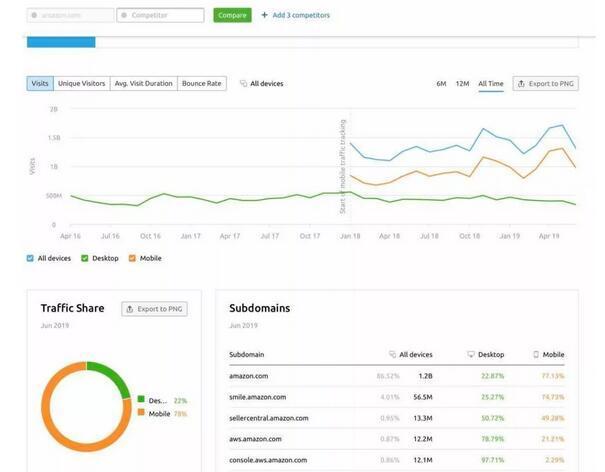Toggle the Mobile series checkbox
Screen dimensions: 605x472
coord(132,258)
